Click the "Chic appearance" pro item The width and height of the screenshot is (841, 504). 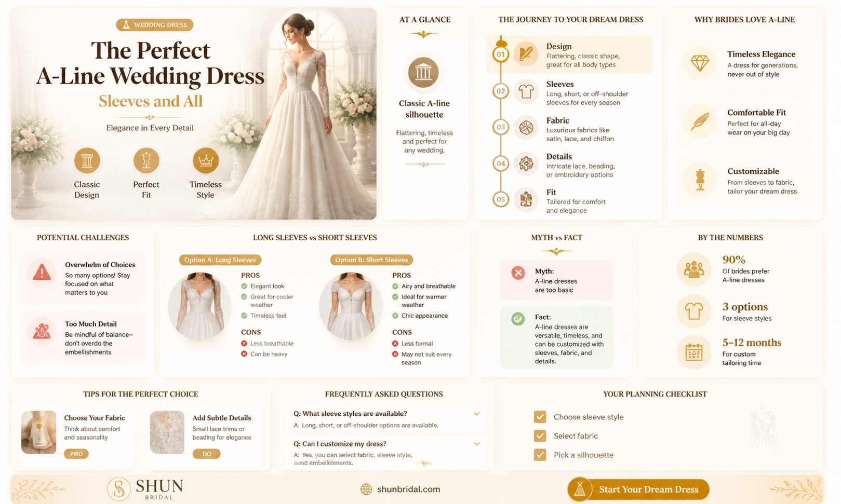click(x=420, y=316)
